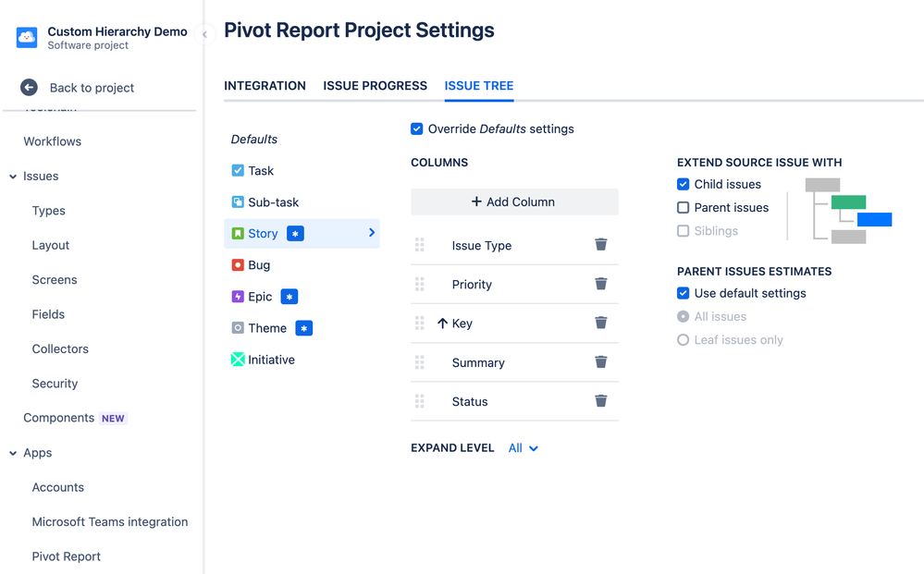This screenshot has height=574, width=924.
Task: Select the Task issue type icon
Action: pyautogui.click(x=238, y=171)
